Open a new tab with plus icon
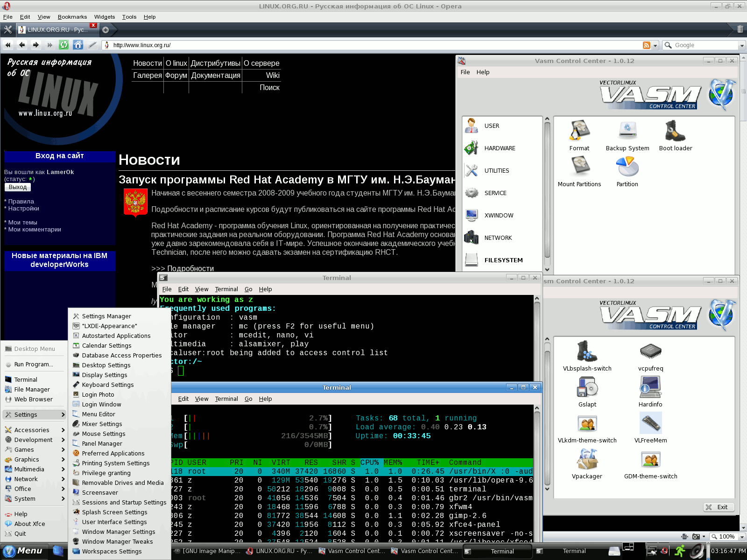The width and height of the screenshot is (747, 560). point(106,30)
